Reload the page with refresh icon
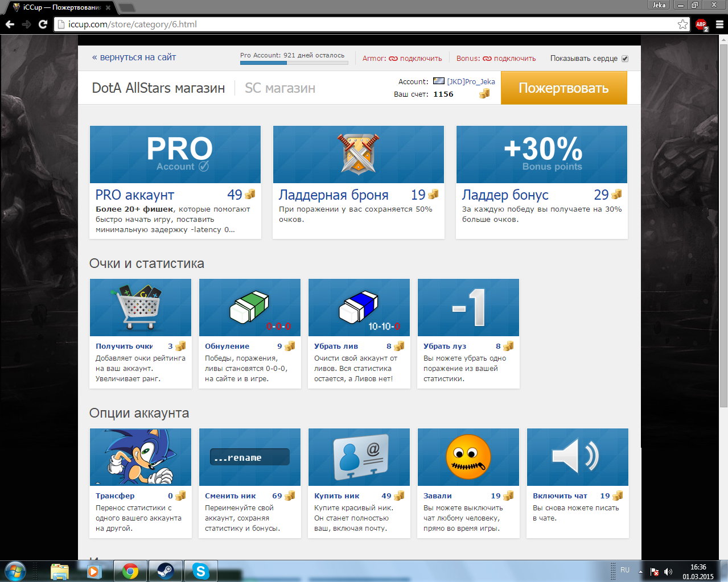 (43, 24)
